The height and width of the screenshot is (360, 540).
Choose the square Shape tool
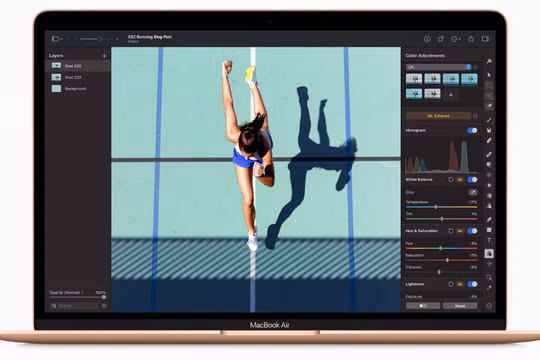pos(489,230)
